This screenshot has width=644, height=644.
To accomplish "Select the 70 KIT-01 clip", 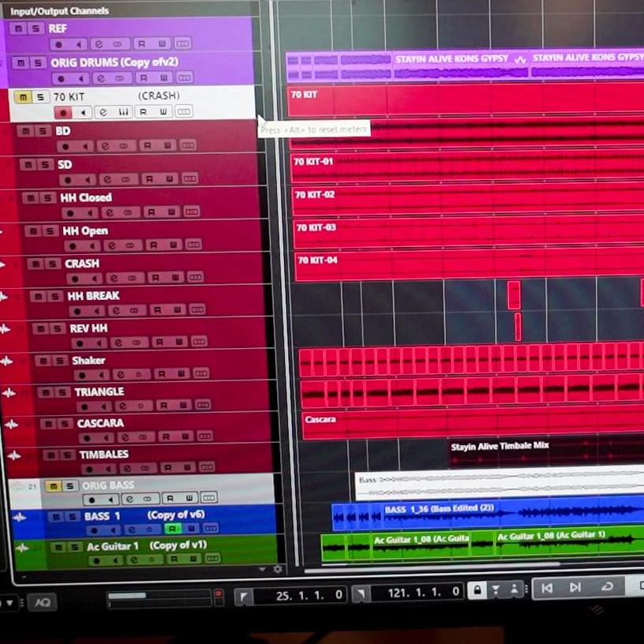I will [467, 167].
